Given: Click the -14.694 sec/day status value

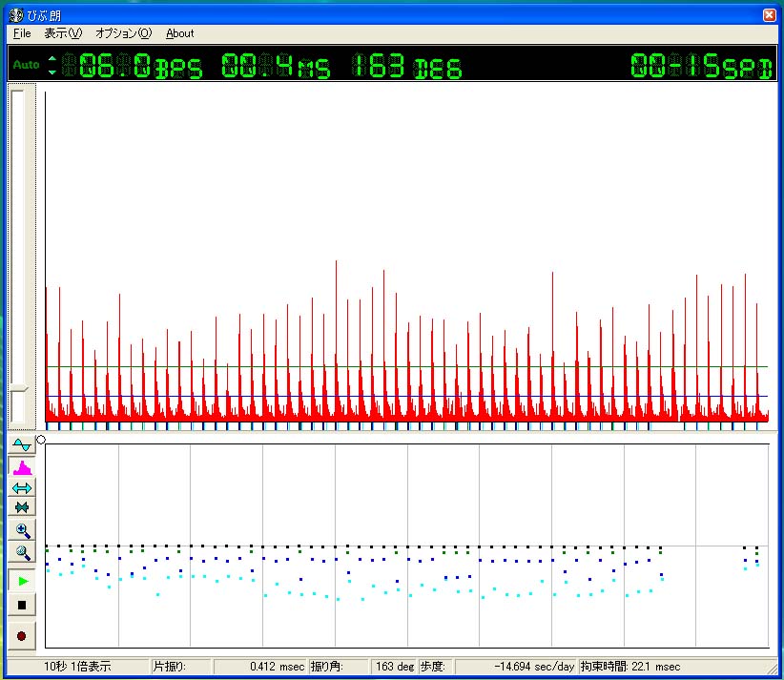Looking at the screenshot, I should coord(534,667).
